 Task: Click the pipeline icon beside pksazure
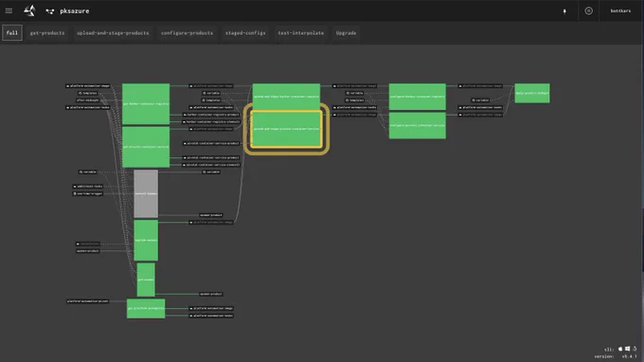point(49,11)
